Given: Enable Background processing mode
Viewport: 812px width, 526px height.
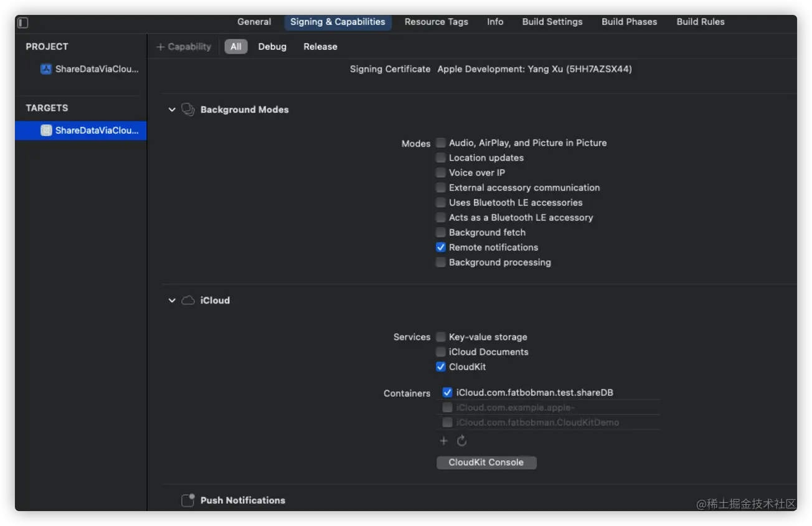Looking at the screenshot, I should [x=441, y=262].
